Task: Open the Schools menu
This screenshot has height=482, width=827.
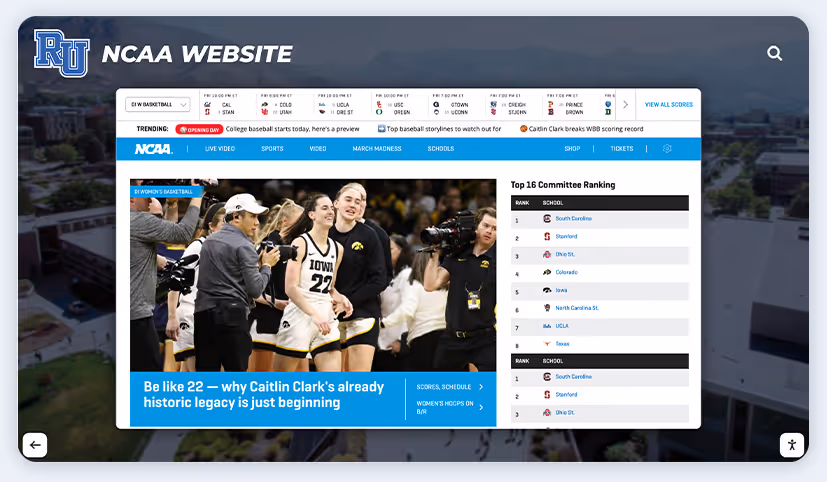Action: click(441, 149)
